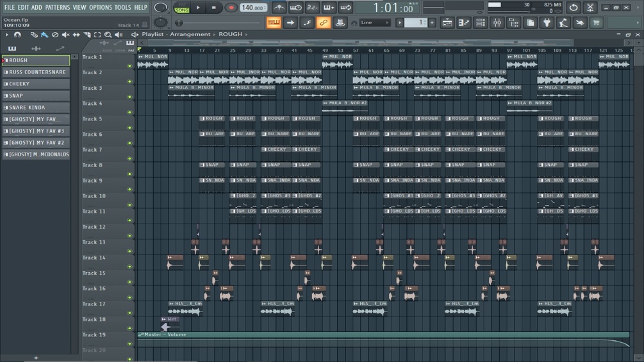Image resolution: width=644 pixels, height=362 pixels.
Task: Click the master volume knob
Action: click(x=161, y=8)
